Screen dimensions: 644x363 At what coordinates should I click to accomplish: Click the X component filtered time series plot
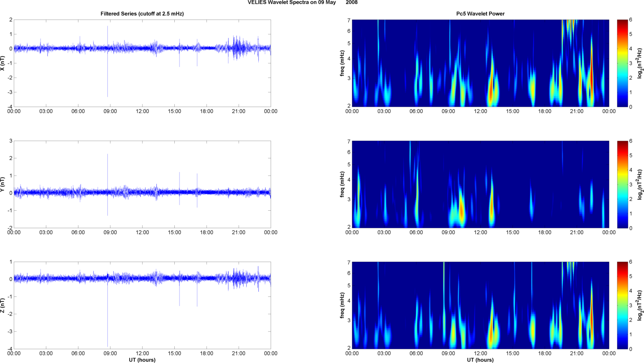(x=142, y=63)
